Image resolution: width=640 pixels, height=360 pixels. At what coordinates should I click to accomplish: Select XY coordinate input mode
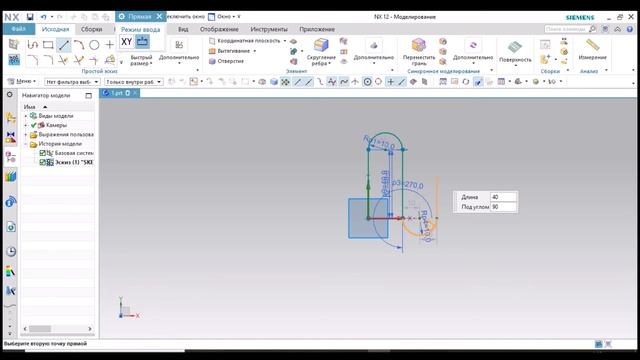coord(127,42)
